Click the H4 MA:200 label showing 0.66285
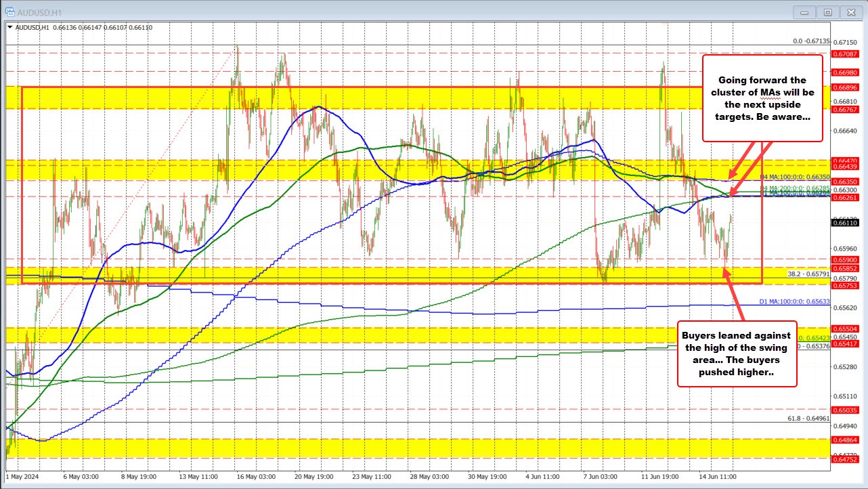 pos(796,188)
